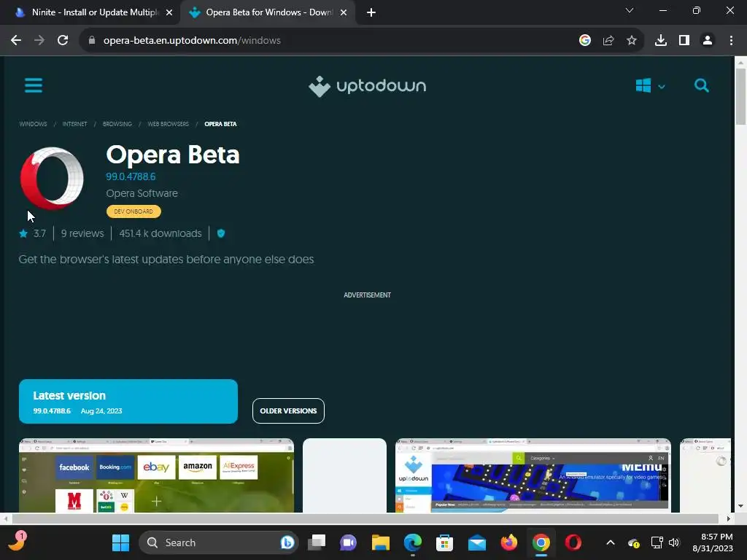Close the Opera Beta tab
Screen dimensions: 747x560
point(344,13)
